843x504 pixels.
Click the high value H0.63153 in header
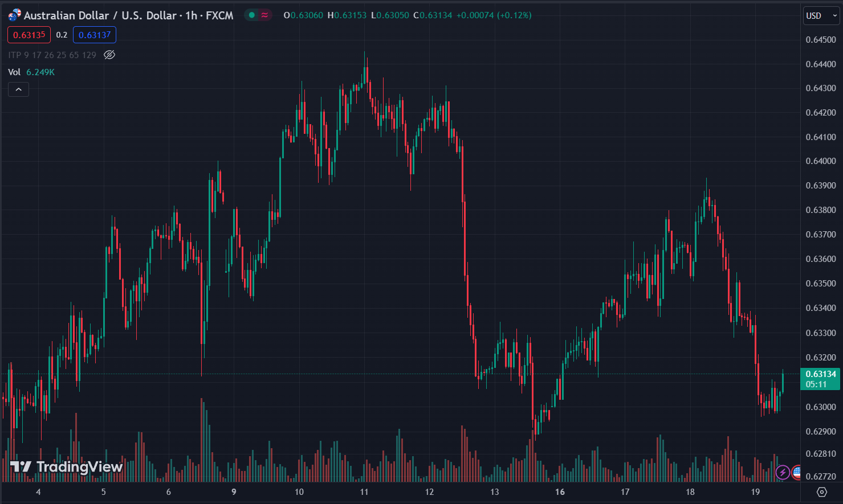(347, 15)
